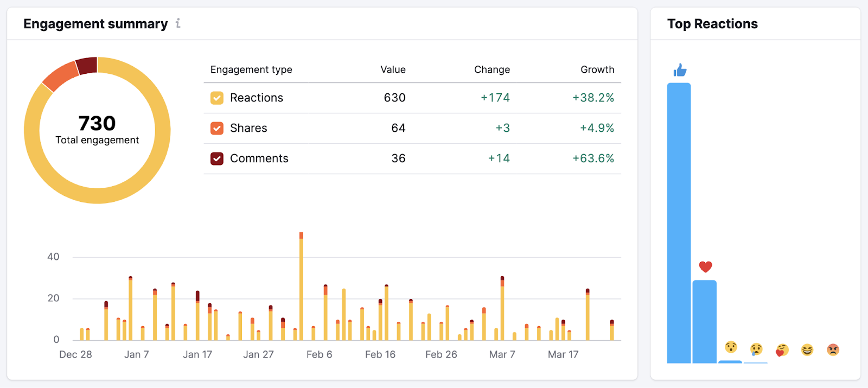The image size is (868, 388).
Task: Toggle the Shares checkbox off
Action: (217, 128)
